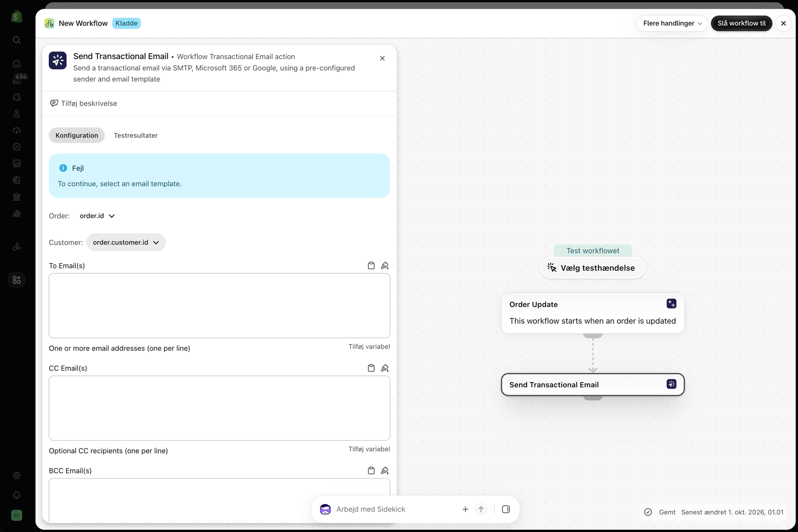Open notifications bell in sidebar
This screenshot has width=798, height=532.
[x=17, y=495]
